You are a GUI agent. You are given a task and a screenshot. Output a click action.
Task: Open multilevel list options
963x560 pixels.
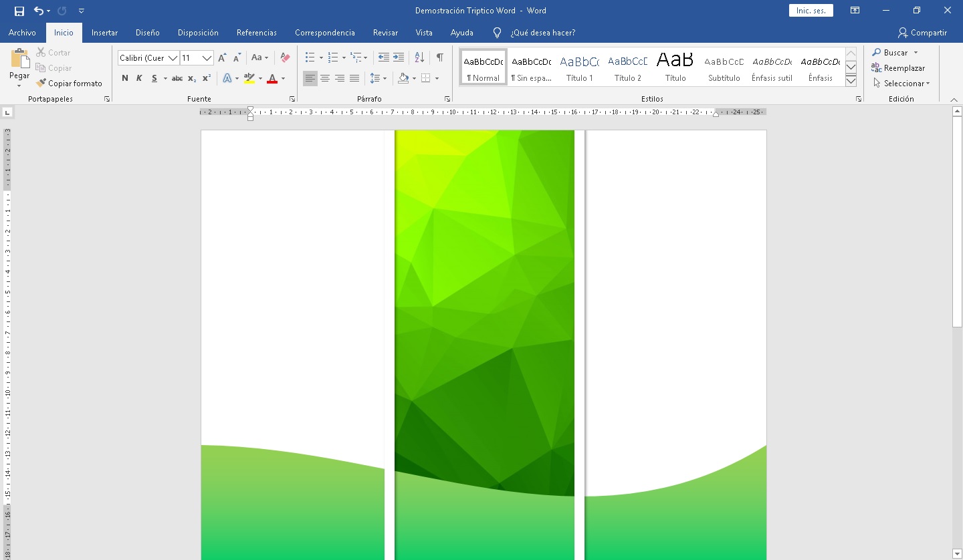[359, 58]
